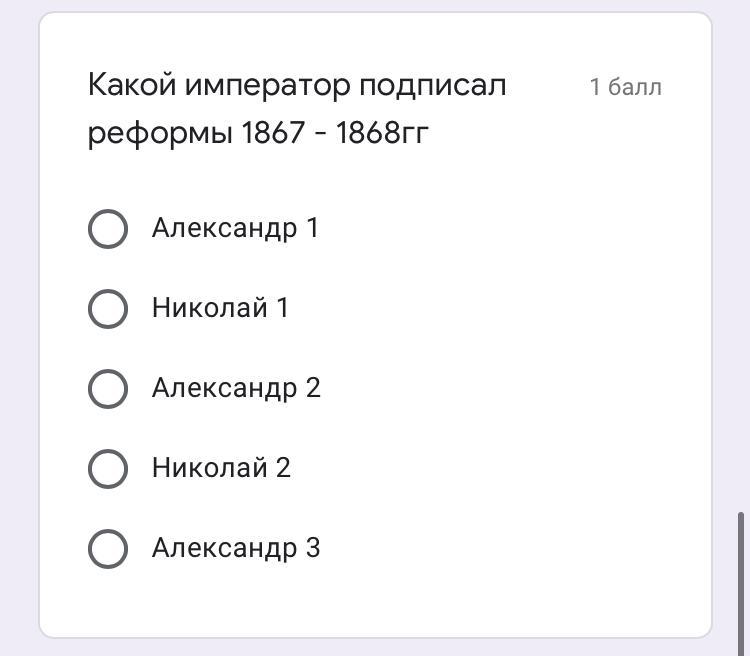The width and height of the screenshot is (750, 656).
Task: Click the 'Александр 1' option label
Action: [x=235, y=228]
